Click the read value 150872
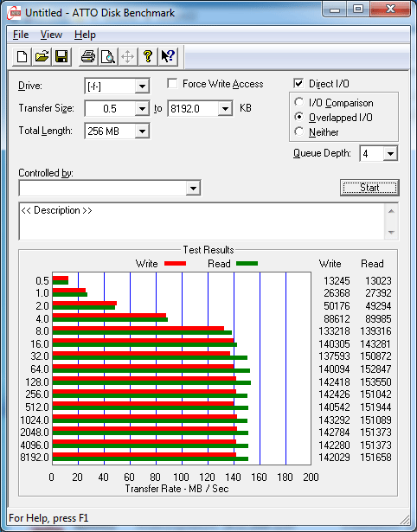The width and height of the screenshot is (417, 532). pos(375,356)
